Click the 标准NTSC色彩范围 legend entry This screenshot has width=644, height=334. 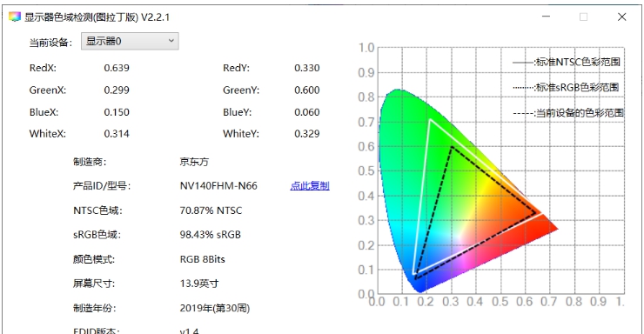(x=567, y=62)
